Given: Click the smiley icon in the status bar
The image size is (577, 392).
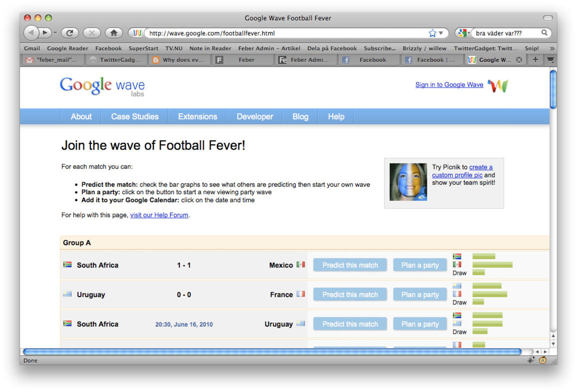Looking at the screenshot, I should coord(543,360).
